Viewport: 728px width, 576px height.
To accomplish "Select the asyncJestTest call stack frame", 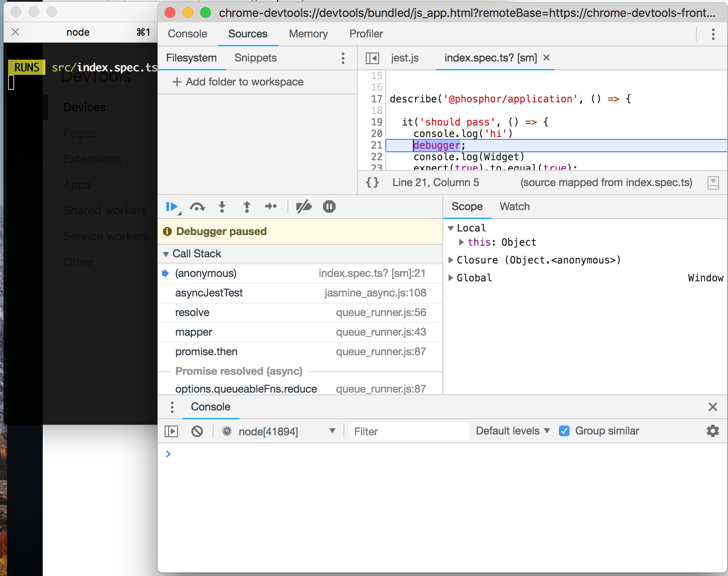I will point(209,293).
